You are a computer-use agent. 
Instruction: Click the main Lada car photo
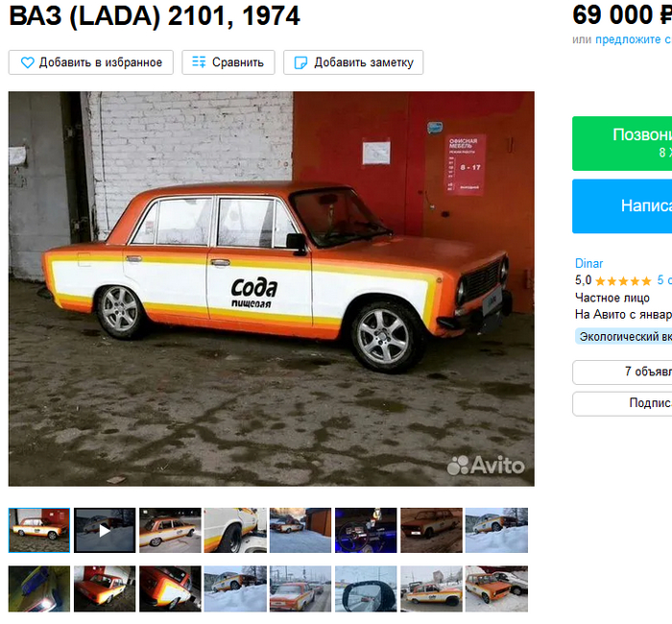pos(272,289)
